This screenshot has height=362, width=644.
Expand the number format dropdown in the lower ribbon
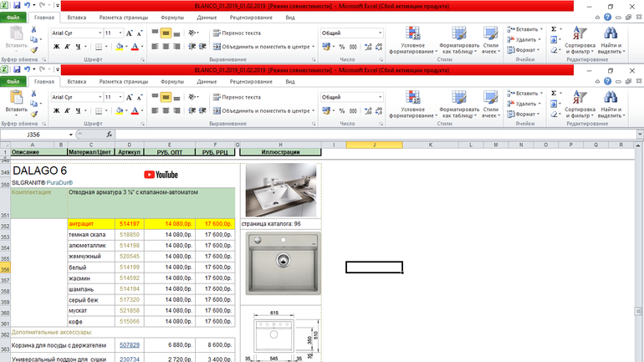pyautogui.click(x=380, y=97)
